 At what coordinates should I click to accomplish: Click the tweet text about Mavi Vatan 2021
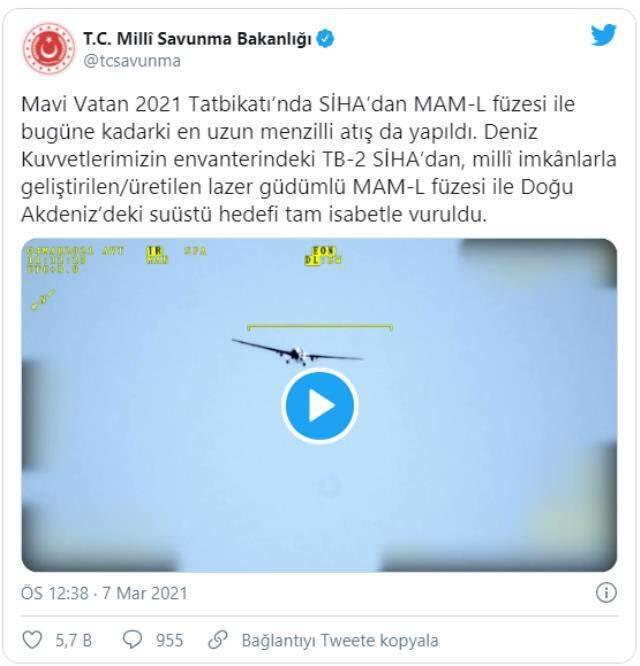pos(319,159)
